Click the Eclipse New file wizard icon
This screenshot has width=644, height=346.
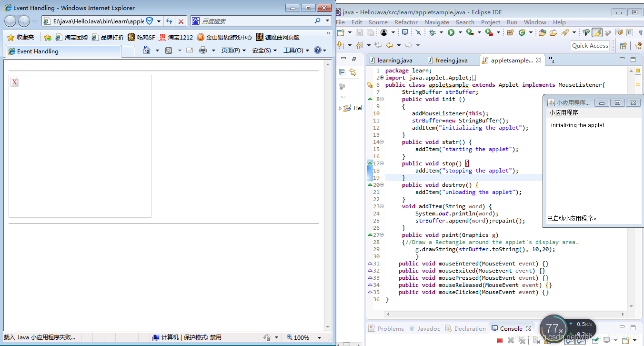(341, 32)
